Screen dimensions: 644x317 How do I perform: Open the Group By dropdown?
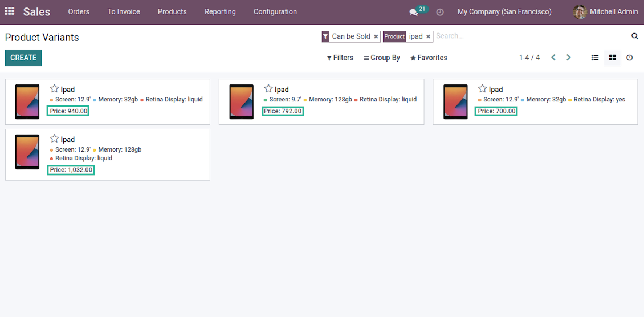coord(382,58)
